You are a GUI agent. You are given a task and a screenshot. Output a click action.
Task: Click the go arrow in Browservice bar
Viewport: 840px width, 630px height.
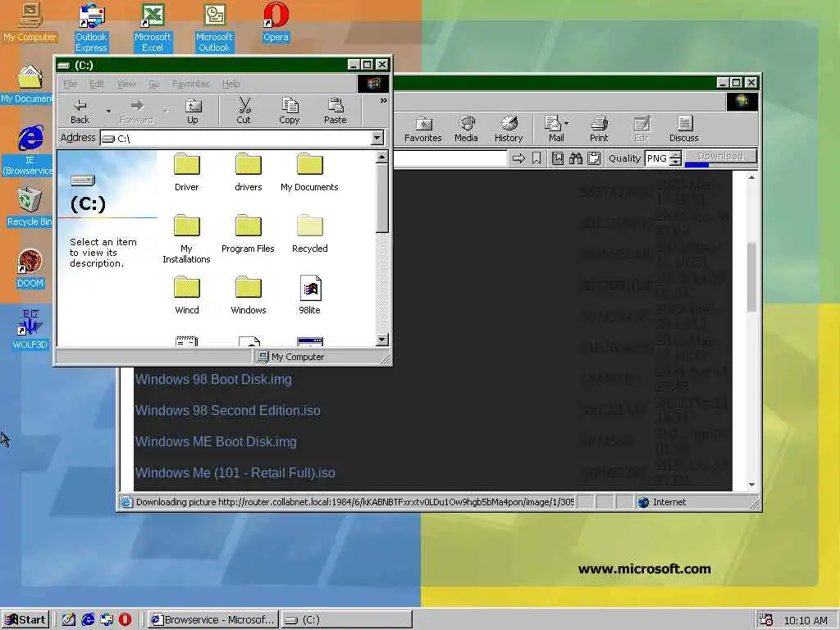pyautogui.click(x=518, y=158)
